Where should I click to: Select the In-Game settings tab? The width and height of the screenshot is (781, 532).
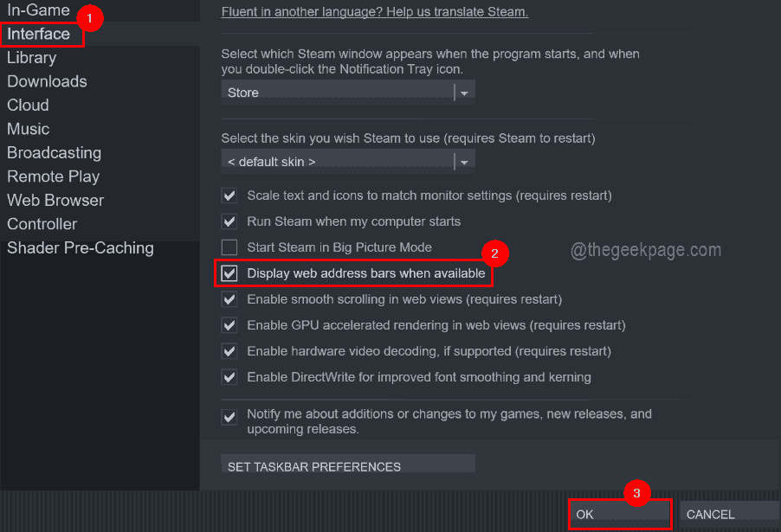(37, 10)
